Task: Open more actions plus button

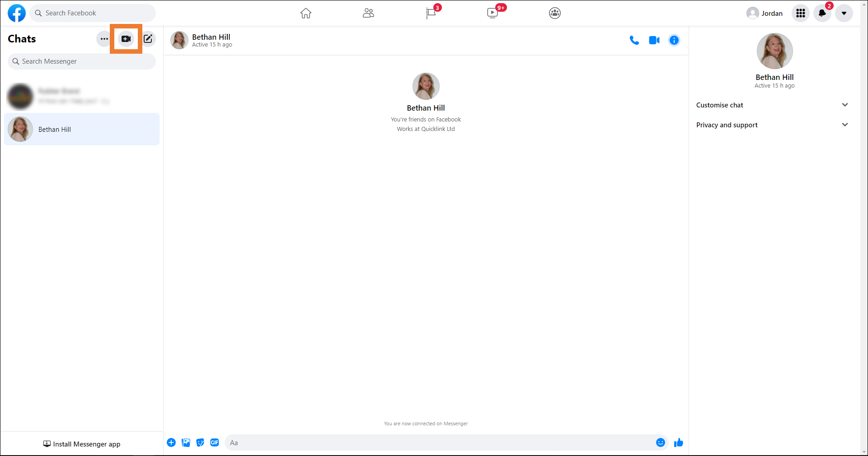Action: pyautogui.click(x=171, y=442)
